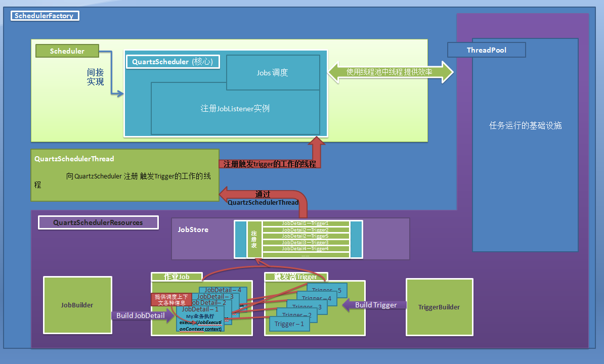
Task: Click the 通过 QuartzSchedulerThread arrow label
Action: tap(263, 198)
